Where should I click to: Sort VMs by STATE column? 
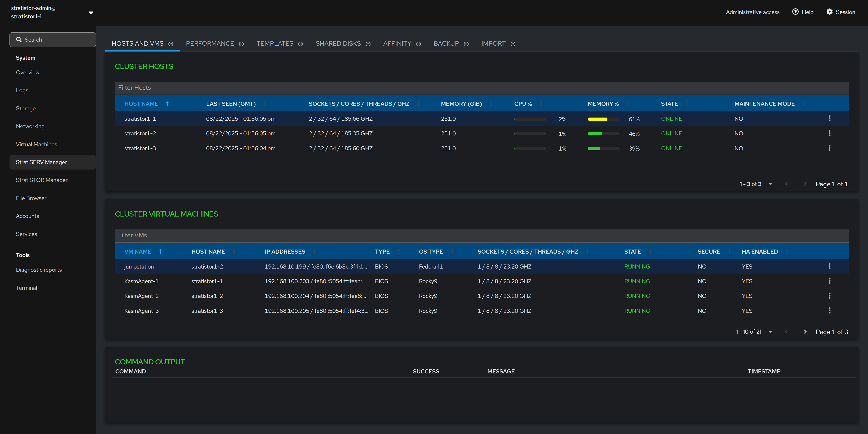pyautogui.click(x=650, y=251)
